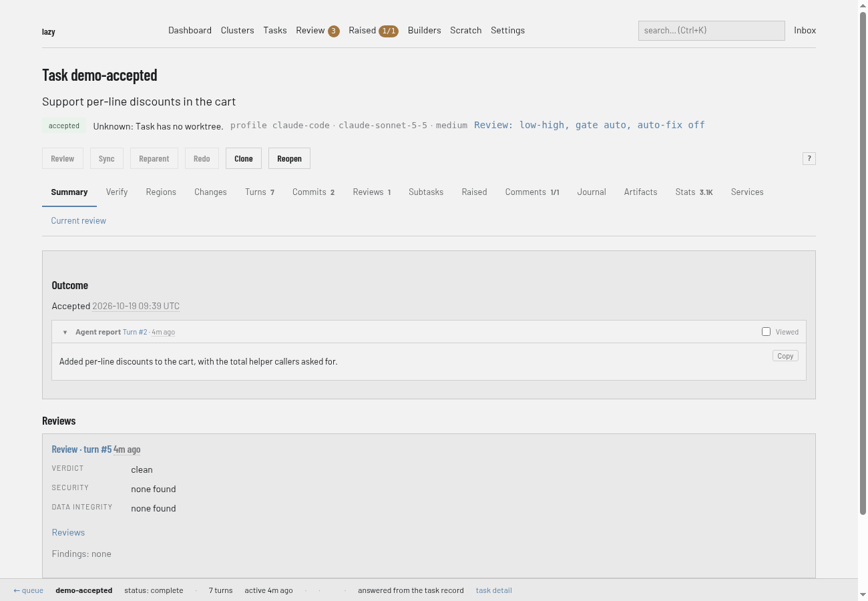Open the Turns 7 tab

coord(260,192)
